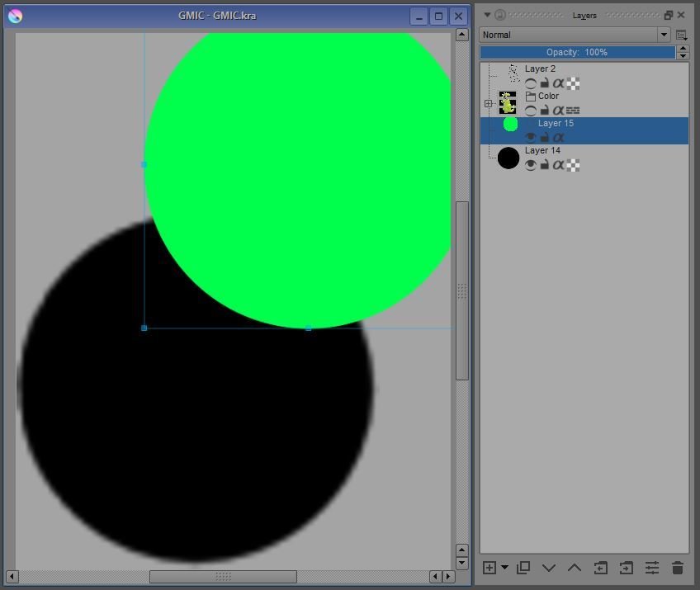Image resolution: width=700 pixels, height=590 pixels.
Task: Move the layer down with the down chevron
Action: tap(549, 568)
